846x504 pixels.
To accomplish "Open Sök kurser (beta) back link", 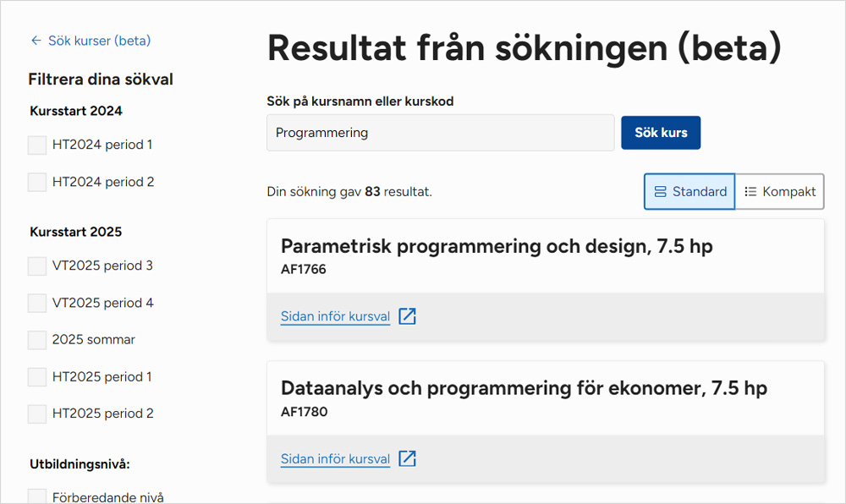I will coord(99,41).
